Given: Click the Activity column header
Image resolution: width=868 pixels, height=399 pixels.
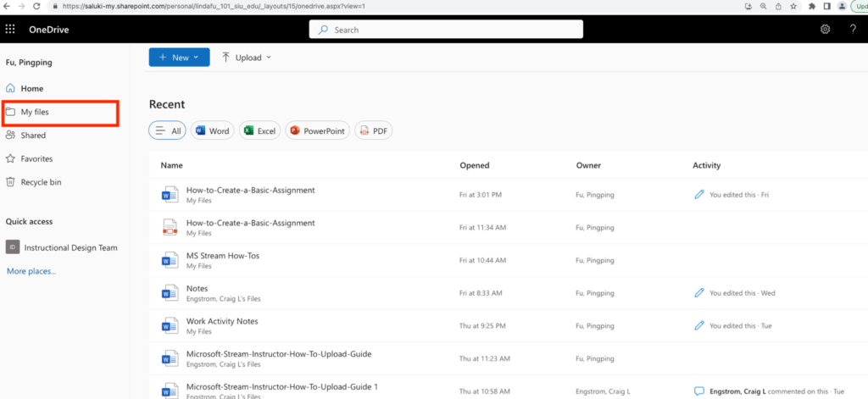Looking at the screenshot, I should click(706, 165).
